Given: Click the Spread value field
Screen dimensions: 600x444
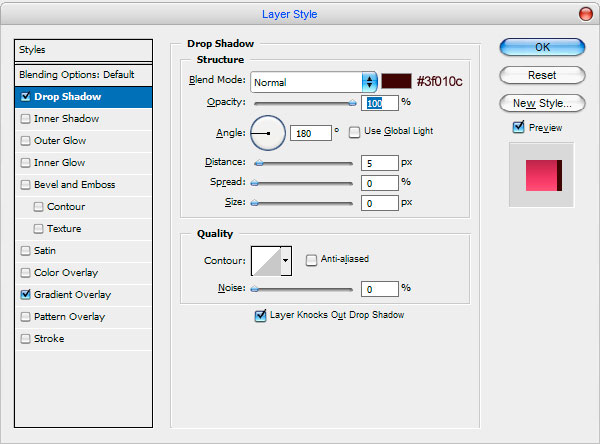Looking at the screenshot, I should (x=380, y=183).
